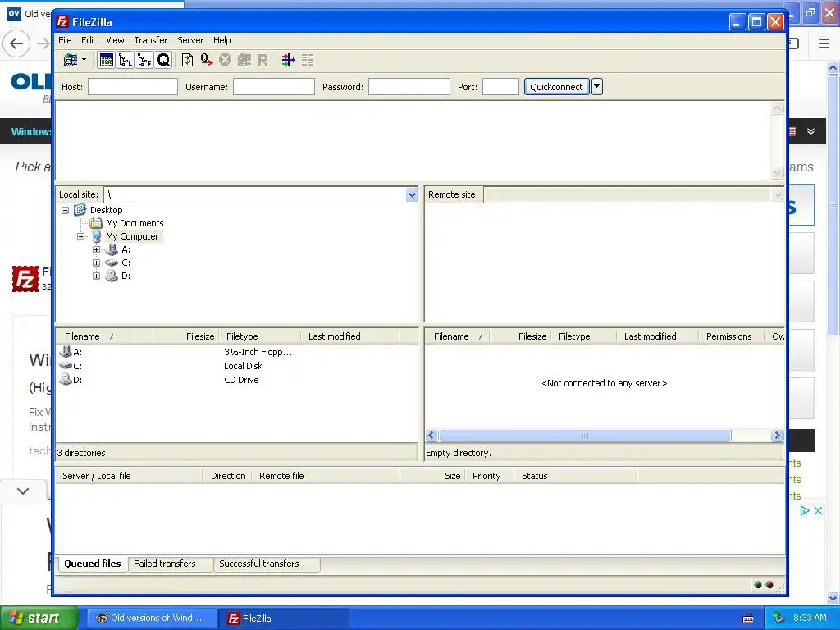Expand the A: drive tree node

pos(97,249)
